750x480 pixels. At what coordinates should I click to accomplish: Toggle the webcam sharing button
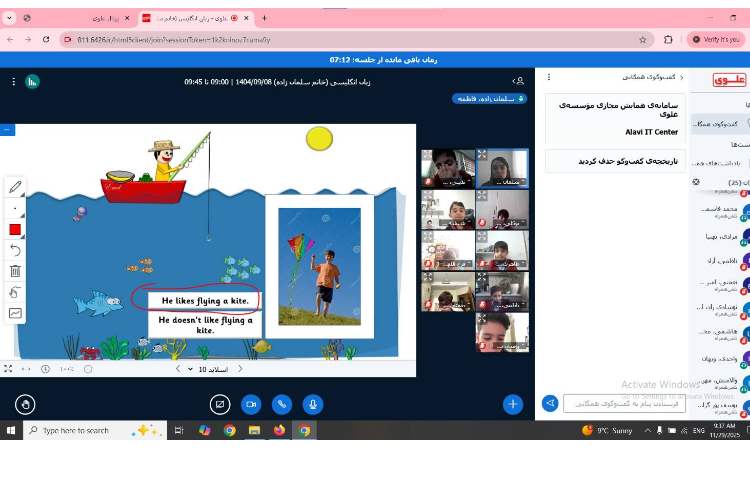(251, 404)
